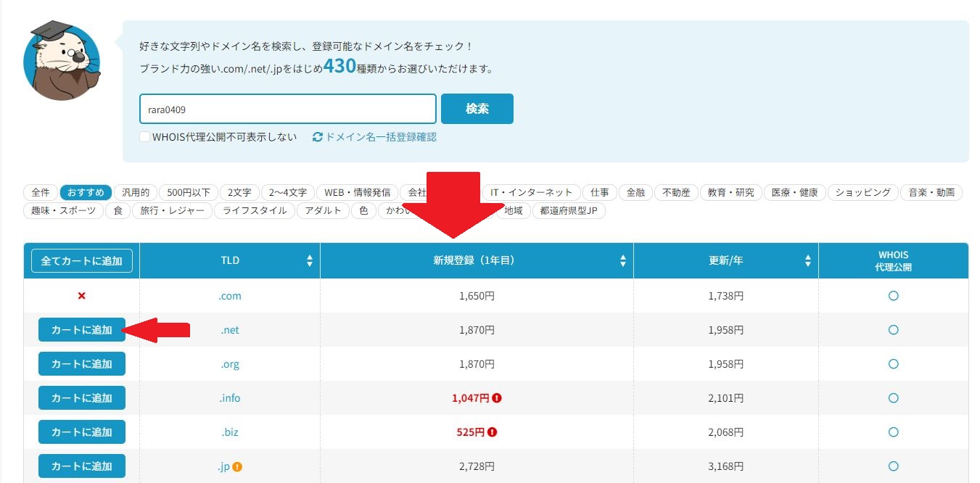980x483 pixels.
Task: Click the otter mascot avatar
Action: coord(62,62)
